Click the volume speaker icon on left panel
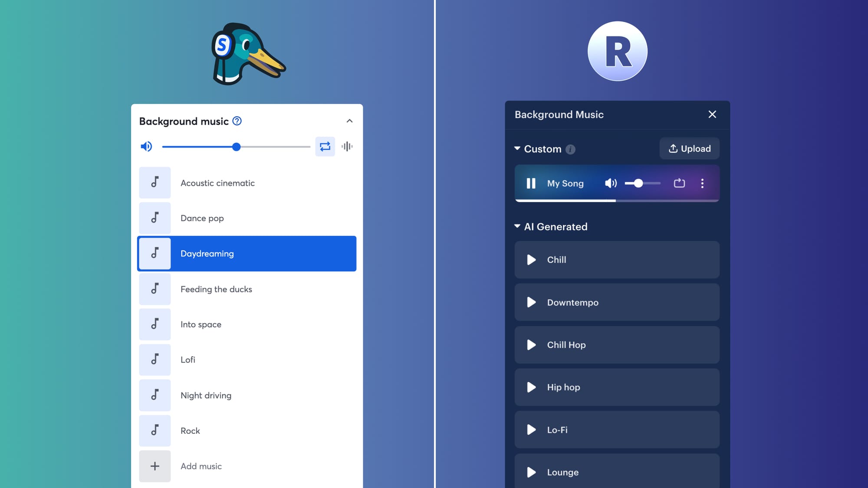The width and height of the screenshot is (868, 488). pos(146,147)
